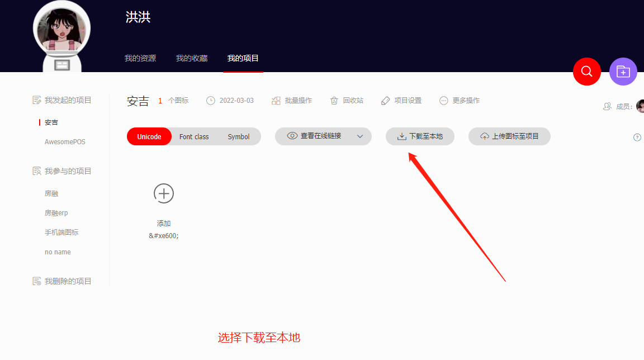644x360 pixels.
Task: Click the 添加 icon label
Action: pyautogui.click(x=163, y=223)
